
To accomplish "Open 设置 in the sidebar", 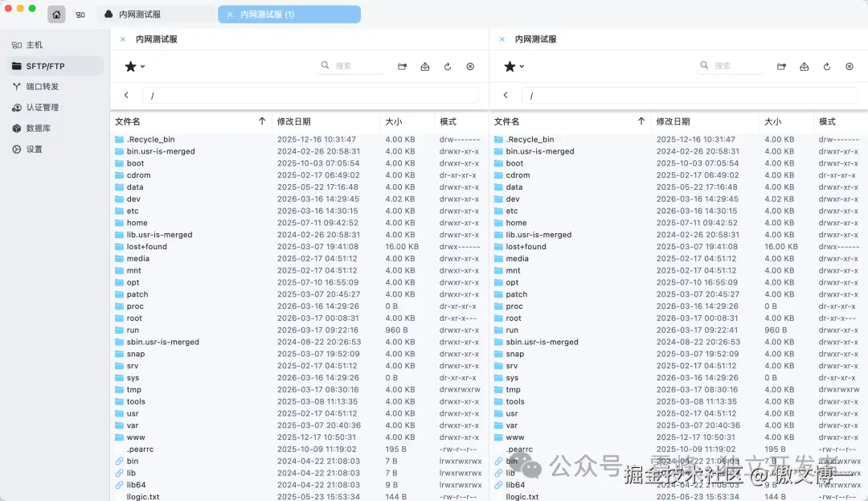I will (x=55, y=149).
